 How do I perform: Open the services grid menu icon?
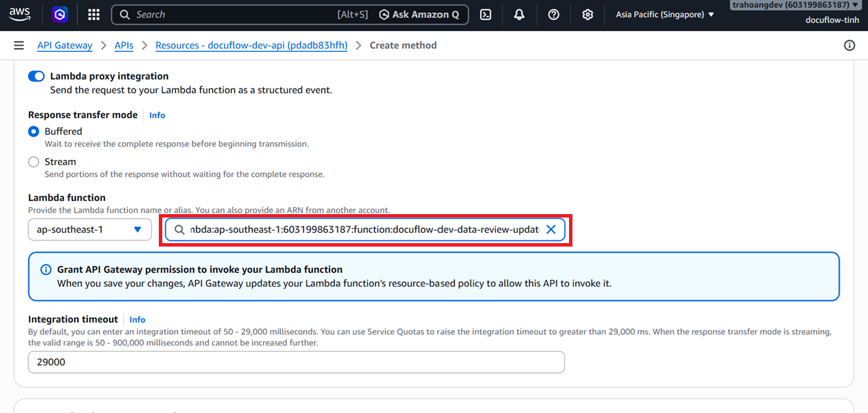click(94, 15)
